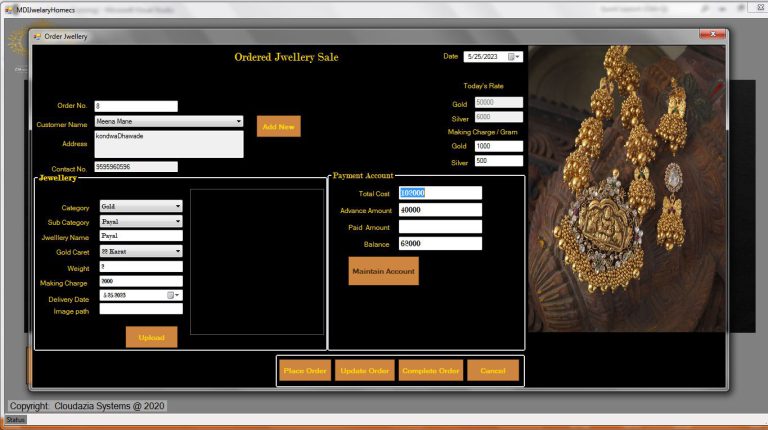Click the Maintain Account button
This screenshot has width=768, height=430.
click(383, 271)
